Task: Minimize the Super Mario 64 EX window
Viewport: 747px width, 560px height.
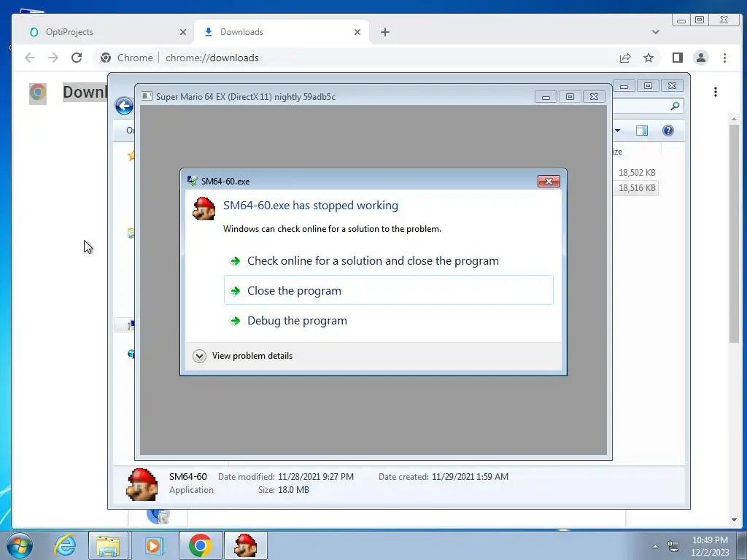Action: (546, 97)
